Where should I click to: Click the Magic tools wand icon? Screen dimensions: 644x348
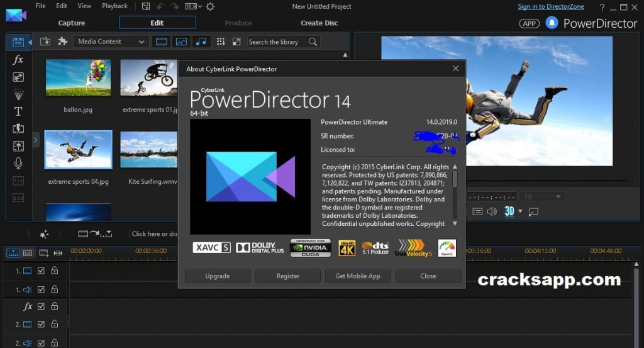coord(44,234)
